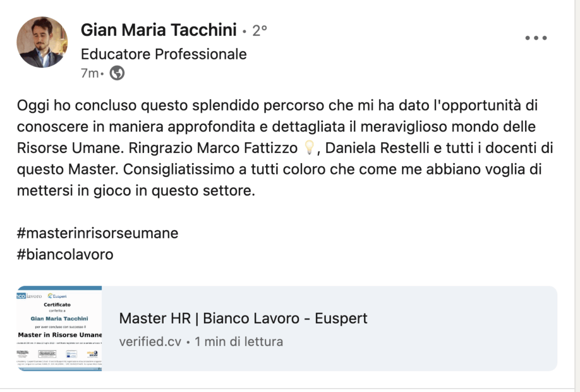Click the globe public visibility icon
This screenshot has height=392, width=580.
(117, 73)
